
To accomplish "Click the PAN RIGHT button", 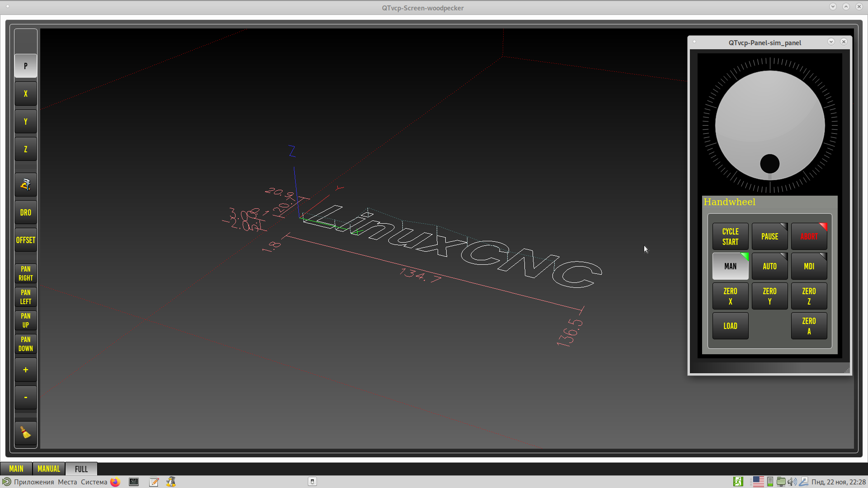I will point(26,273).
